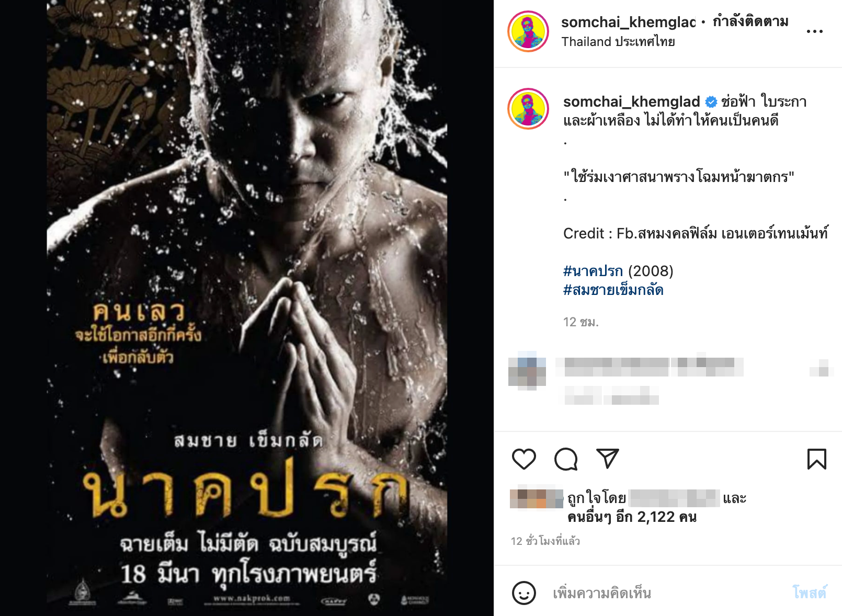
Task: Open more options three-dot menu
Action: pos(814,31)
